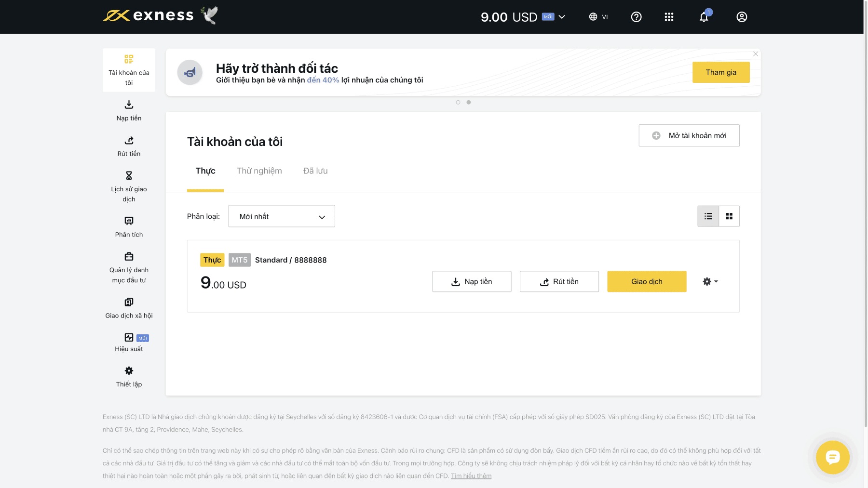Open Giao dịch xã hội sidebar item
The width and height of the screenshot is (868, 488).
click(x=129, y=308)
